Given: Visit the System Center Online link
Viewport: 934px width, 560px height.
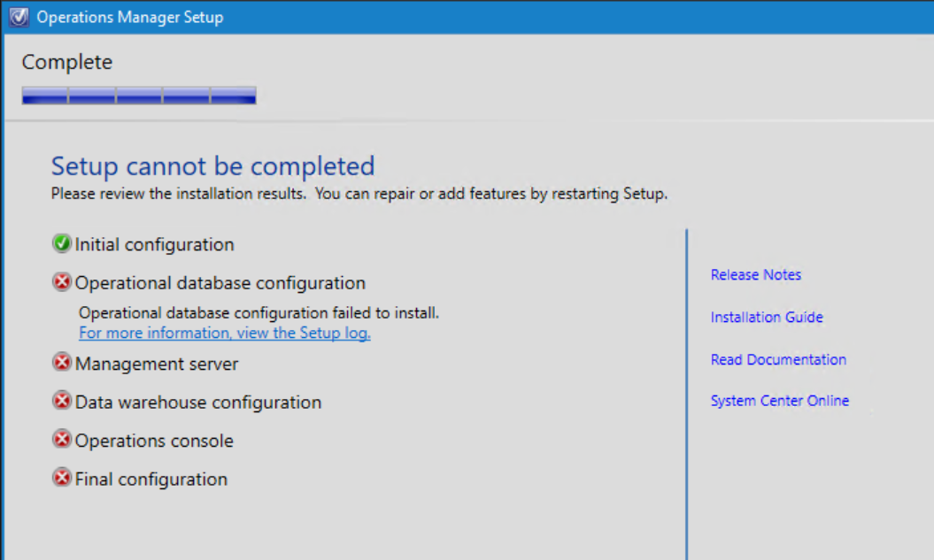Looking at the screenshot, I should pyautogui.click(x=779, y=401).
